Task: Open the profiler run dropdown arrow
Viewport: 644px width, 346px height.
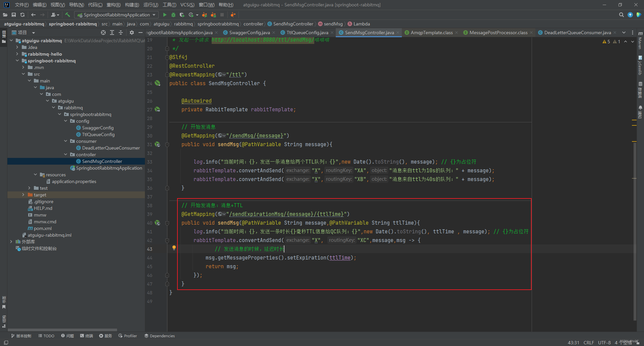Action: [197, 15]
